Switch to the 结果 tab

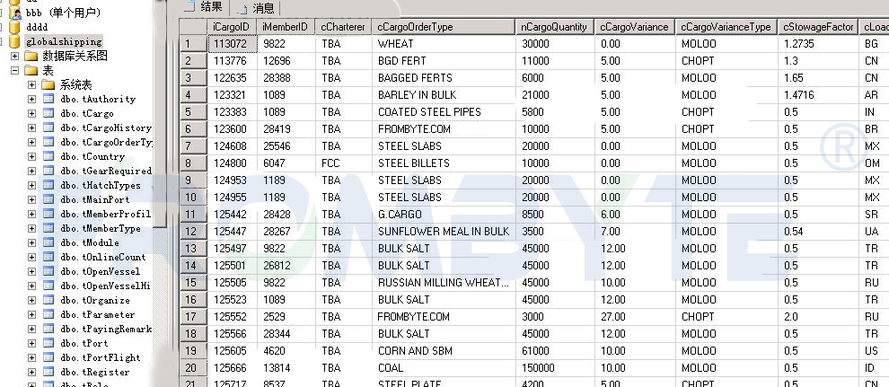tap(206, 7)
